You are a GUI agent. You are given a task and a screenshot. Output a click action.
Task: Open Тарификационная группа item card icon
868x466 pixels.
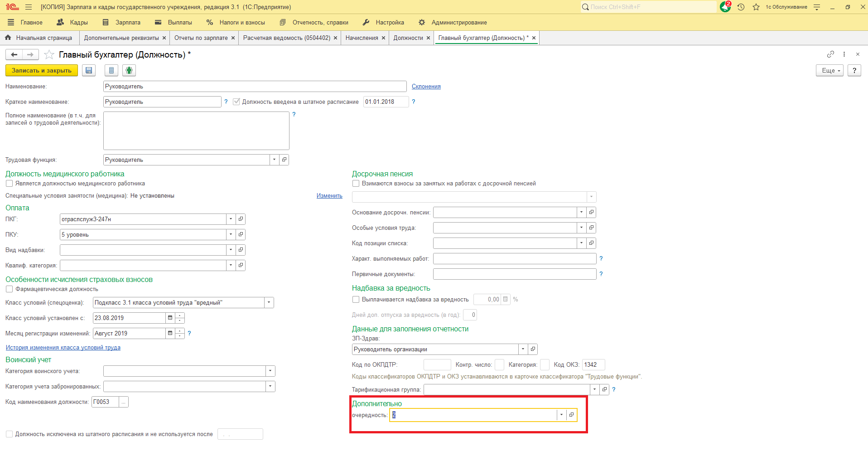point(604,389)
